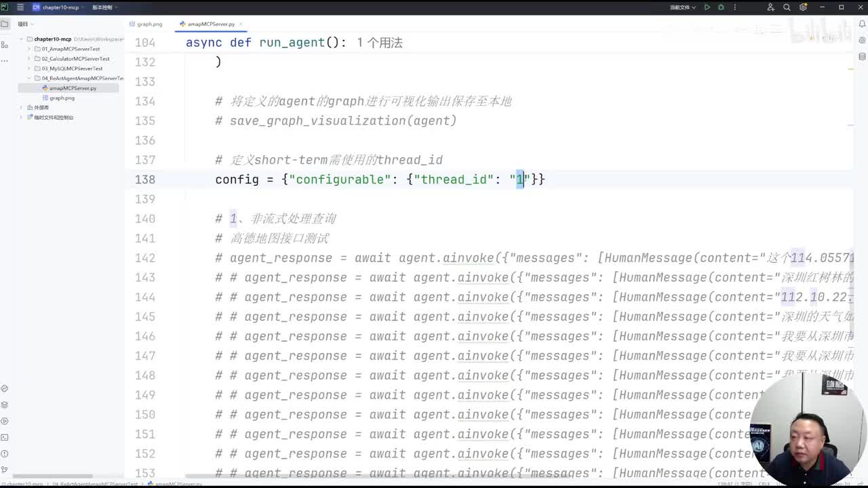Click the "configurable" key on line 138
The height and width of the screenshot is (488, 868).
pyautogui.click(x=340, y=180)
